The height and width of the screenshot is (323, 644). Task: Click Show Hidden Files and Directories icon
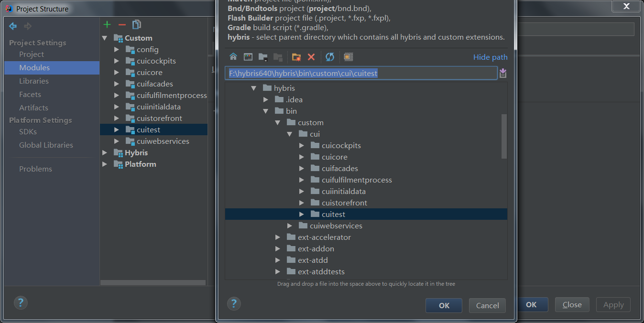point(349,57)
